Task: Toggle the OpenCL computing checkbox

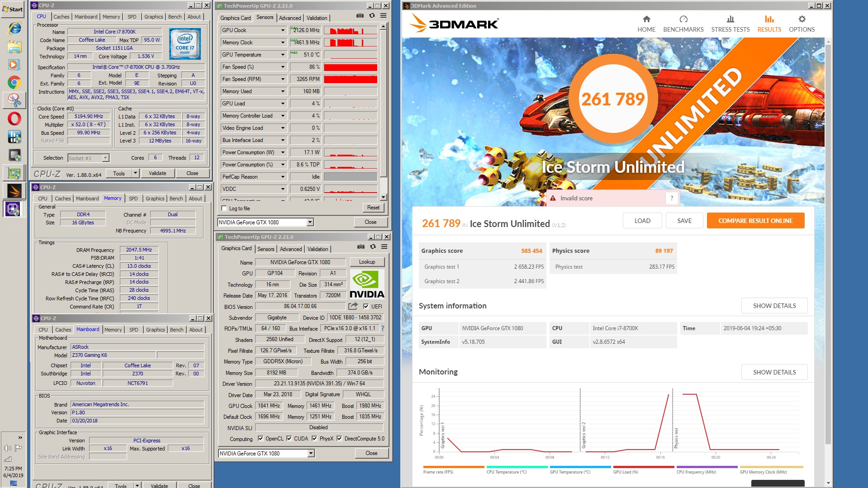Action: (261, 438)
